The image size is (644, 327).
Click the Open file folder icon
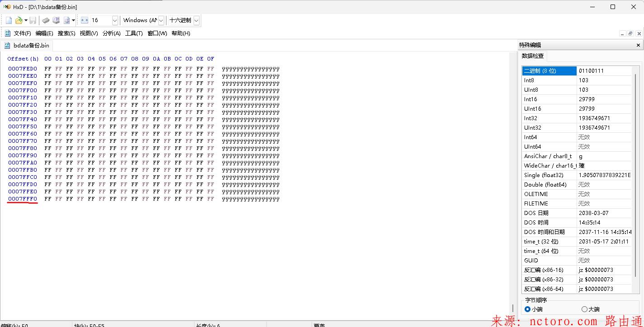click(19, 20)
